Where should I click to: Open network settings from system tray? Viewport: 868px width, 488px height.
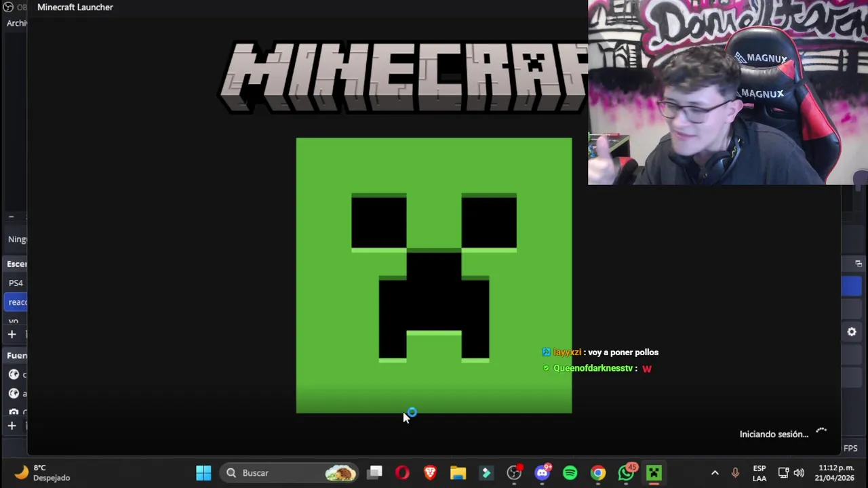click(x=783, y=472)
